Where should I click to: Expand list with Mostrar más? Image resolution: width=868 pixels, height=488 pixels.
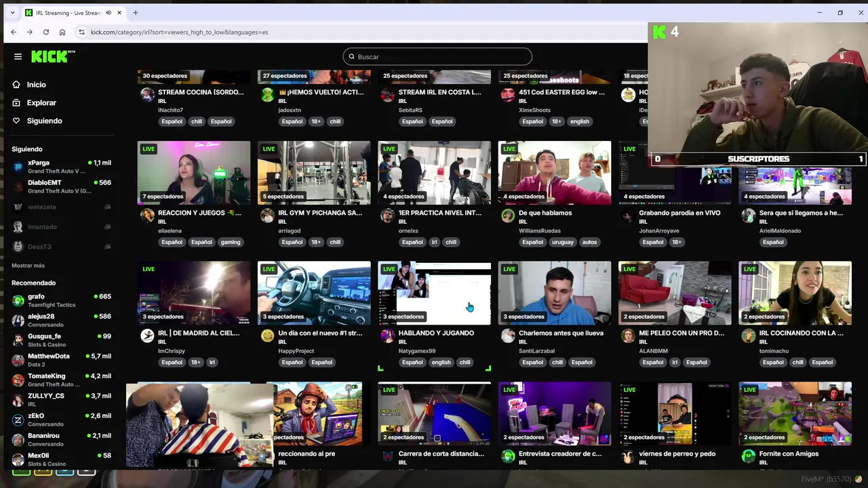pos(28,266)
